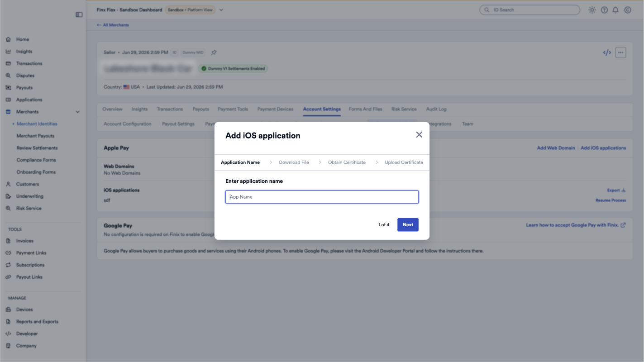Collapse the sidebar panel icon
This screenshot has width=644, height=362.
tap(79, 14)
